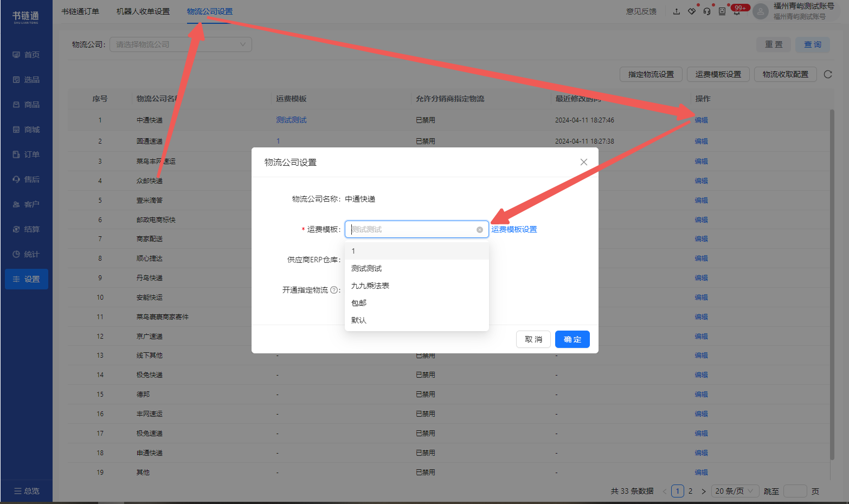The height and width of the screenshot is (504, 849).
Task: Open 物流收取配置 button
Action: (786, 74)
